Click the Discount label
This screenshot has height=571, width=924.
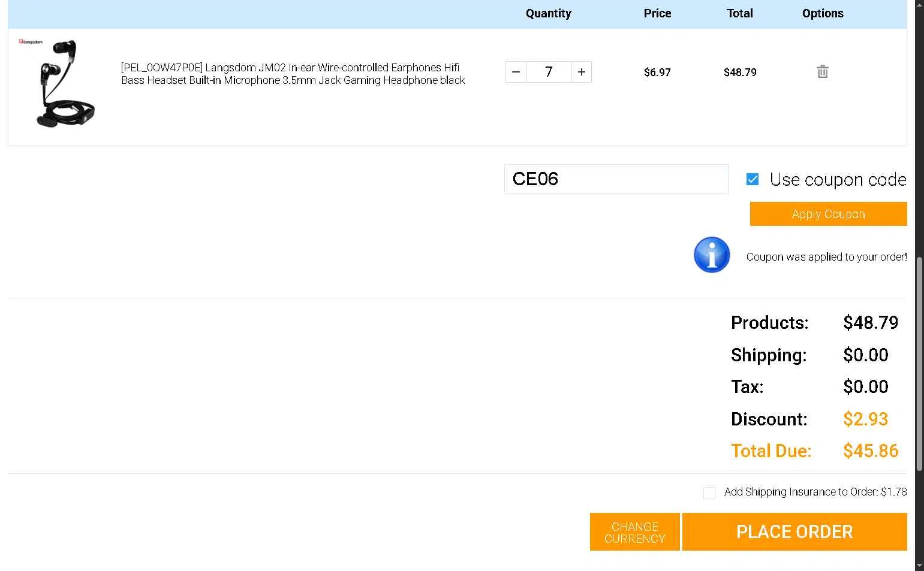pos(769,419)
